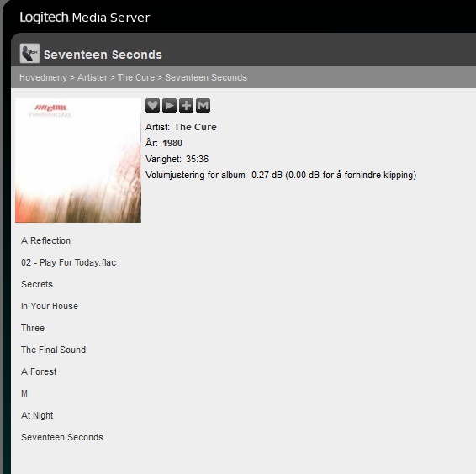This screenshot has width=476, height=474.
Task: Open Artister breadcrumb link
Action: 93,77
